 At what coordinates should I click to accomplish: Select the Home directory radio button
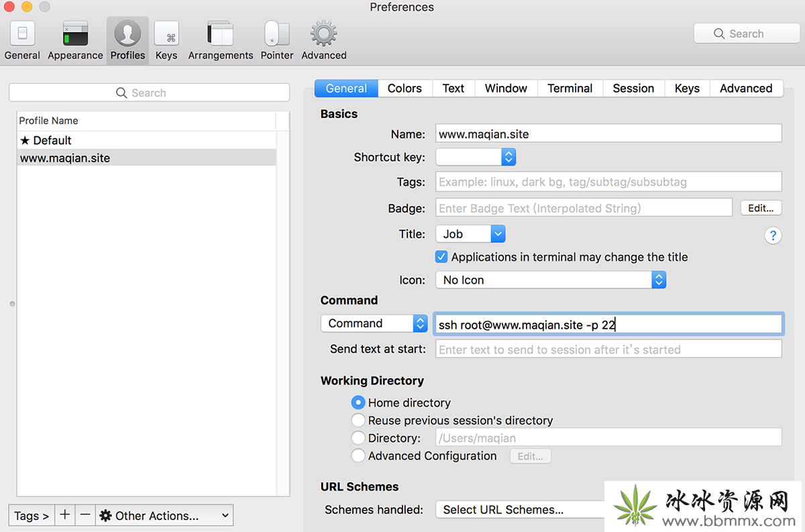pos(358,403)
